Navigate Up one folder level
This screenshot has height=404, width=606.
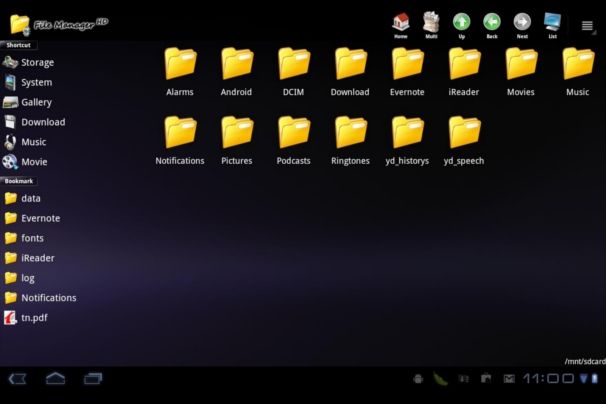click(x=461, y=25)
